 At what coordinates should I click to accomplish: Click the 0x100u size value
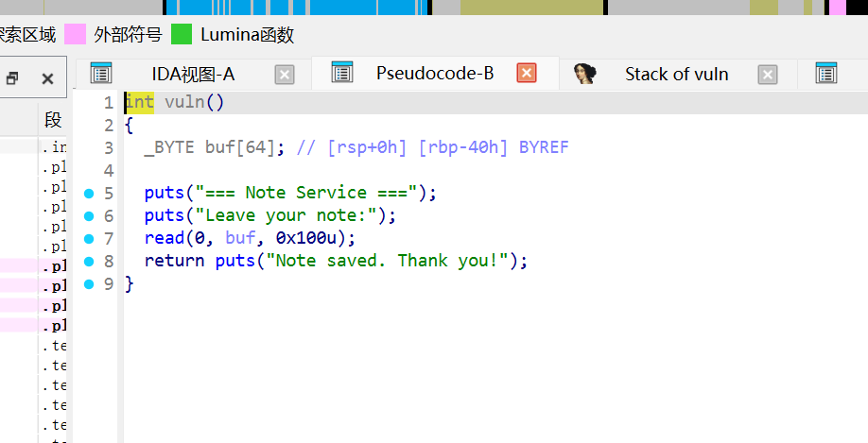[305, 238]
